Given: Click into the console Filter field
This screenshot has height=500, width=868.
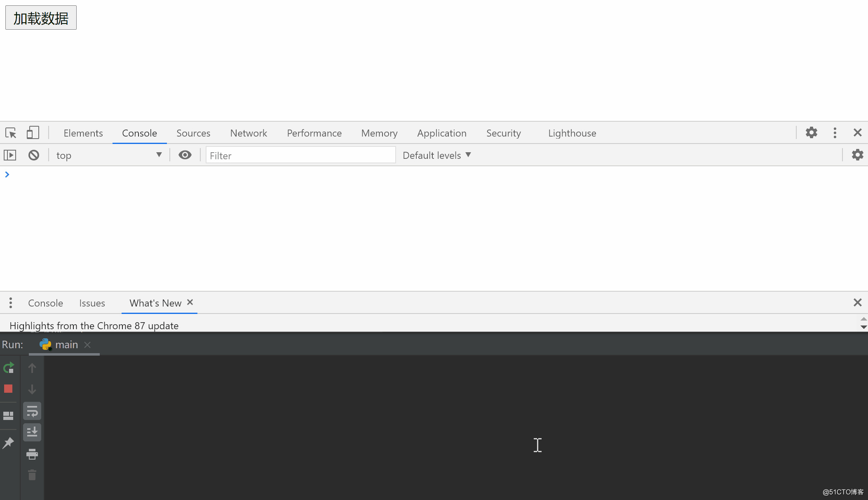Looking at the screenshot, I should point(300,156).
